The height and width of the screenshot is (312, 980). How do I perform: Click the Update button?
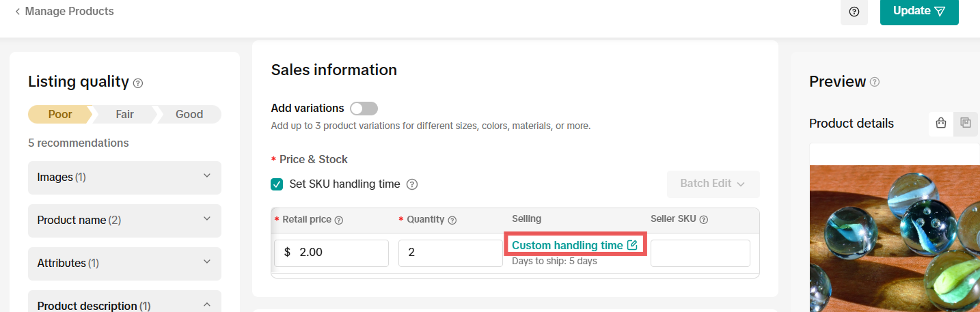[918, 12]
